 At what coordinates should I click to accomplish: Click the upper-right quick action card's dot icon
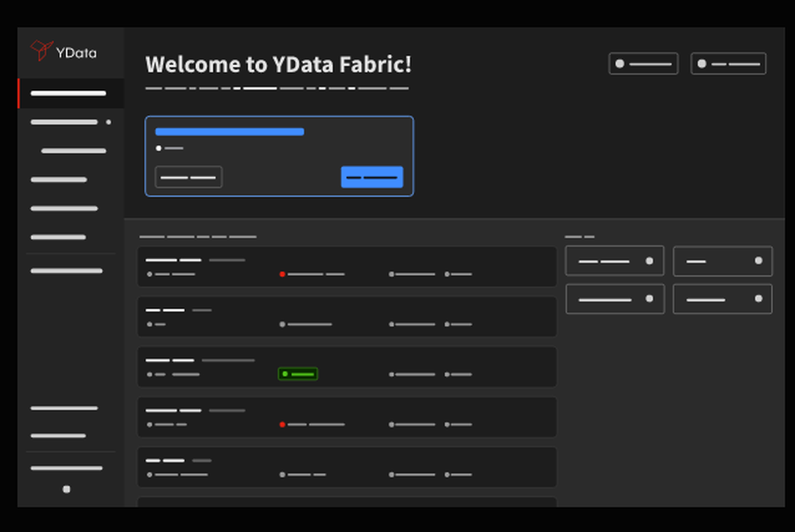pyautogui.click(x=758, y=261)
